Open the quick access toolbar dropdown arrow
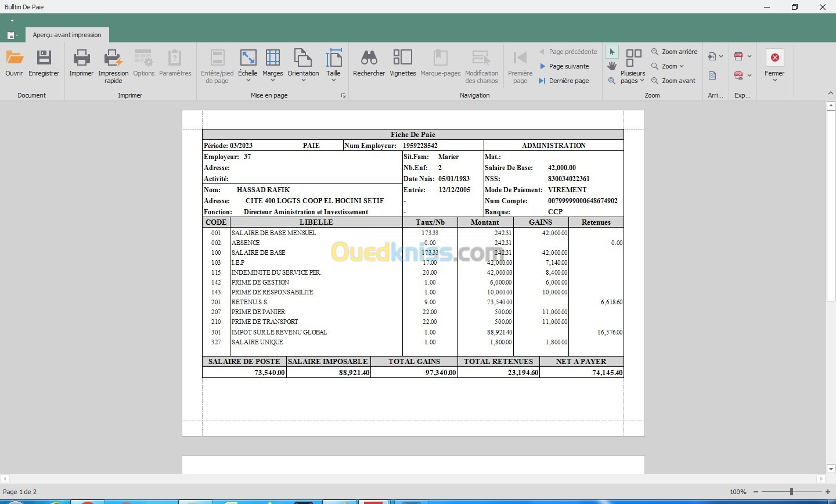836x504 pixels. coord(12,21)
